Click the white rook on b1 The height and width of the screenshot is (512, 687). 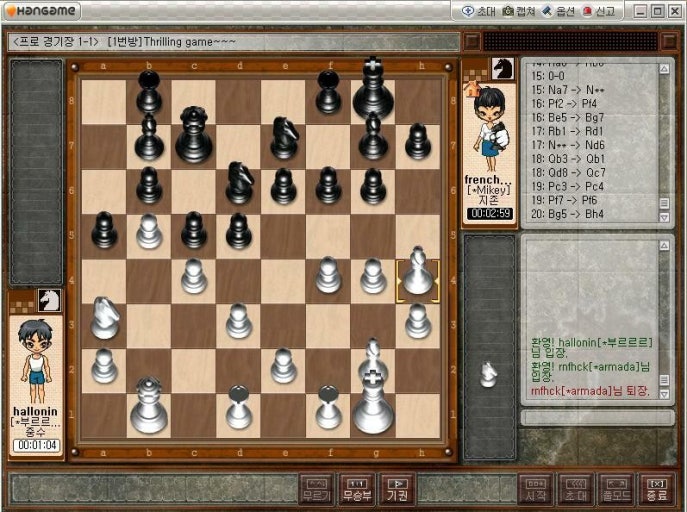point(149,407)
